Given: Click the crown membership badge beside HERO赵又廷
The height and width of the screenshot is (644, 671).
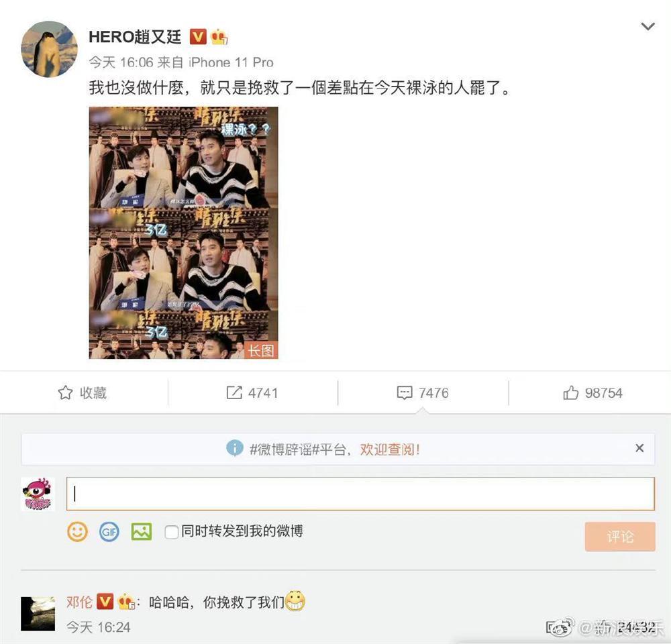Looking at the screenshot, I should pos(219,37).
